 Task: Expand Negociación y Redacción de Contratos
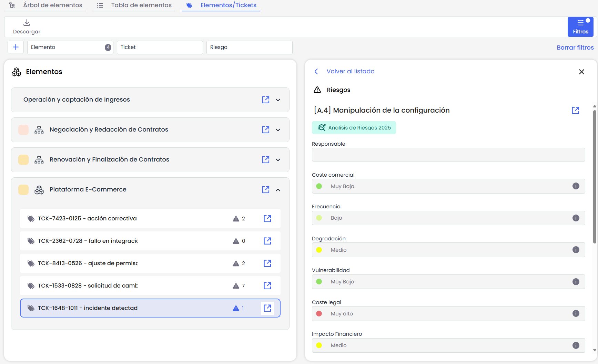click(278, 130)
